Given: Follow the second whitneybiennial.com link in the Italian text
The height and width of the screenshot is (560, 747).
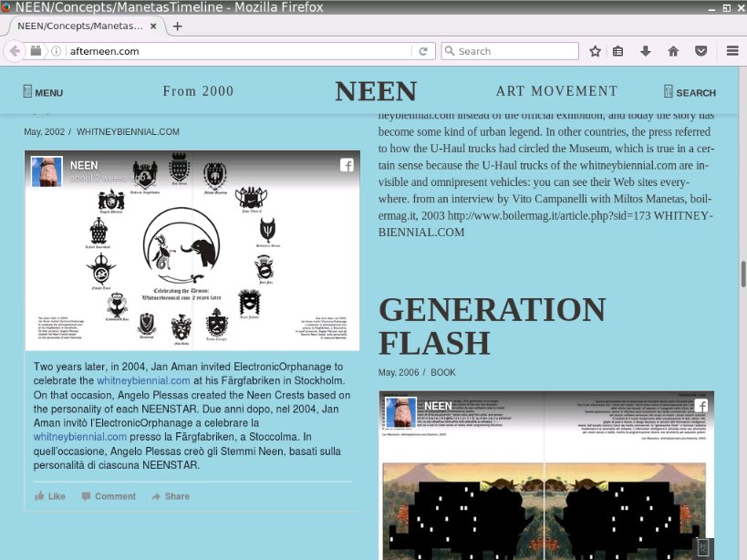Looking at the screenshot, I should [x=80, y=437].
